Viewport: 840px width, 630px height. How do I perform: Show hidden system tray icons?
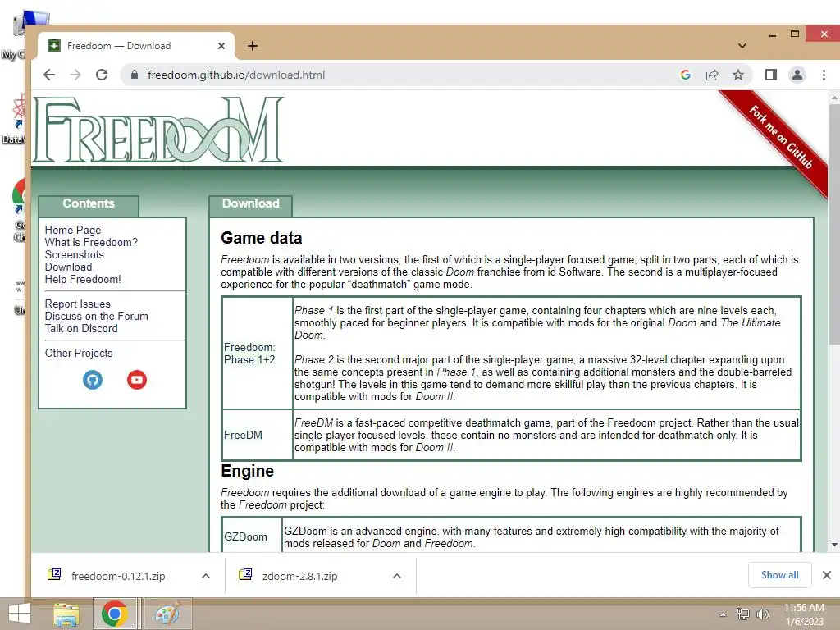724,614
